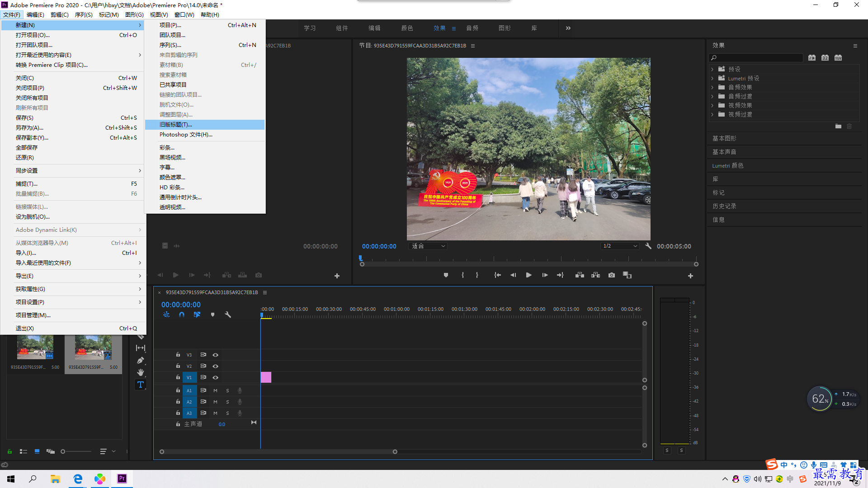Select the Pen tool
Image resolution: width=868 pixels, height=488 pixels.
(x=141, y=360)
